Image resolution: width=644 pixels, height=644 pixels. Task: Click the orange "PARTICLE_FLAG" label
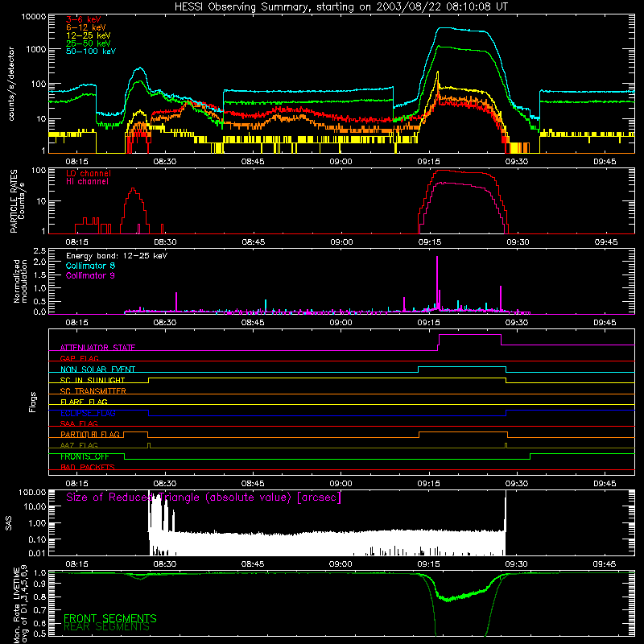[x=90, y=434]
